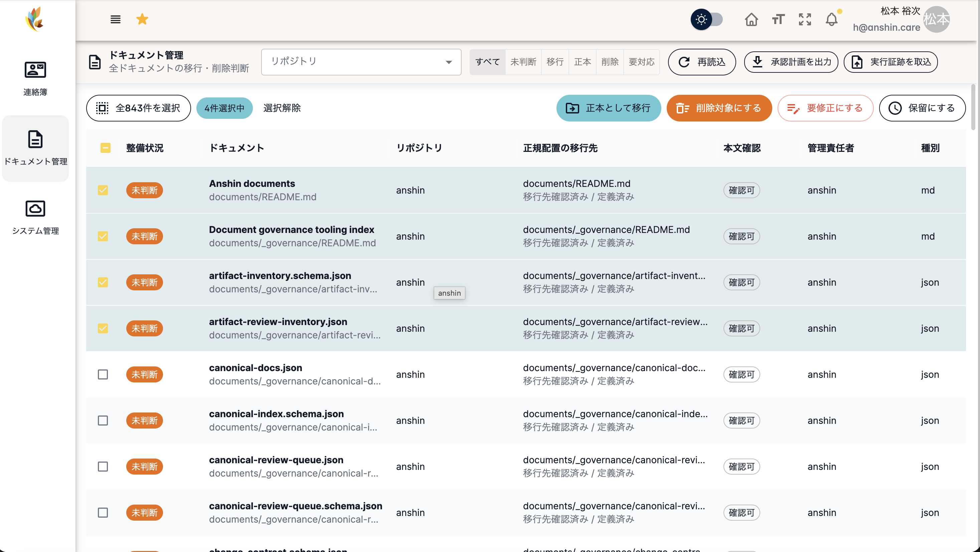This screenshot has height=552, width=980.
Task: Select the すべて filter tab
Action: pyautogui.click(x=487, y=62)
